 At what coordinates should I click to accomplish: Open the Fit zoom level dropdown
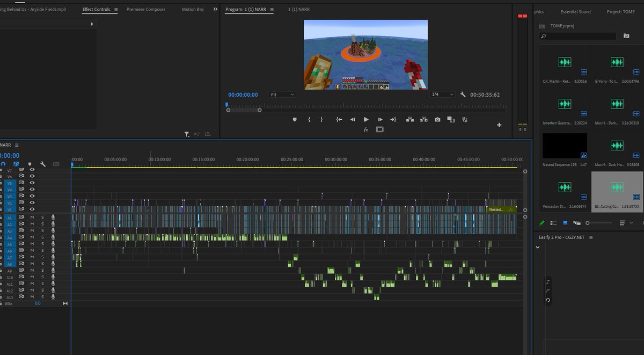pos(282,95)
